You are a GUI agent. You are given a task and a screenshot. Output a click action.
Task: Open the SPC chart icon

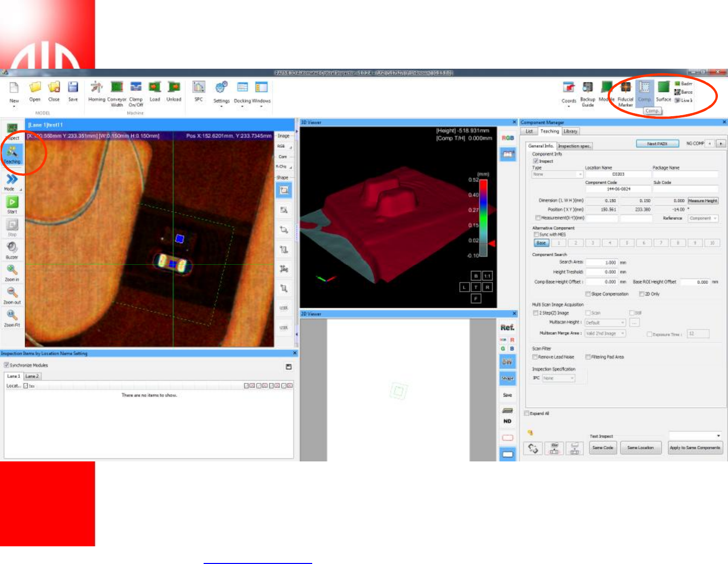click(x=199, y=88)
